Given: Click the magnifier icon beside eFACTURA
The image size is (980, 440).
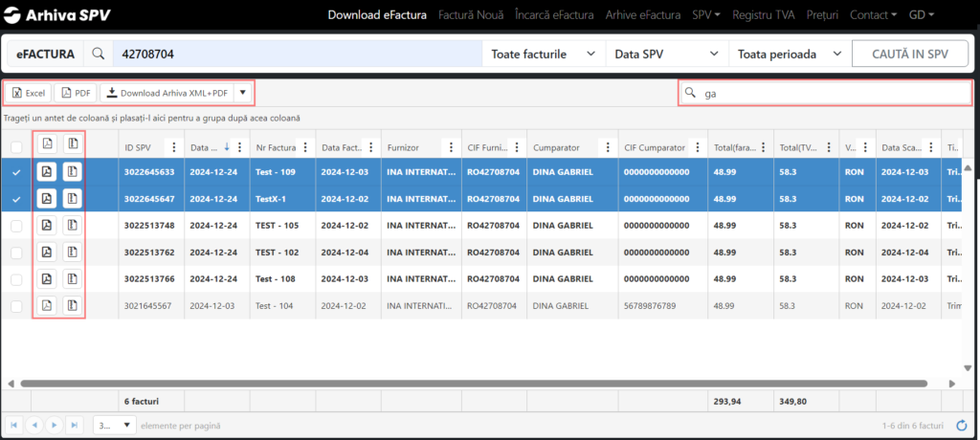Looking at the screenshot, I should 98,55.
